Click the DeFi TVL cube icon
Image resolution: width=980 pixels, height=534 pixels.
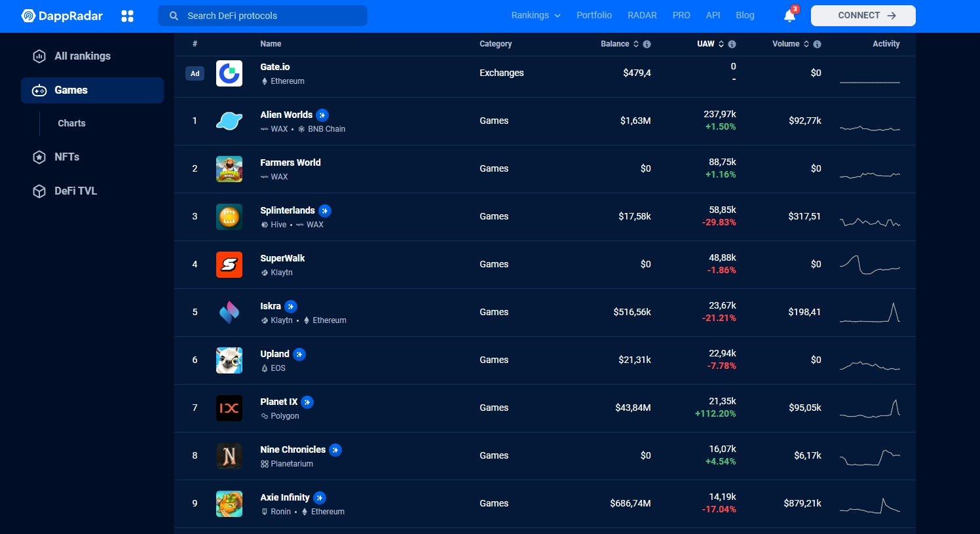[x=39, y=191]
